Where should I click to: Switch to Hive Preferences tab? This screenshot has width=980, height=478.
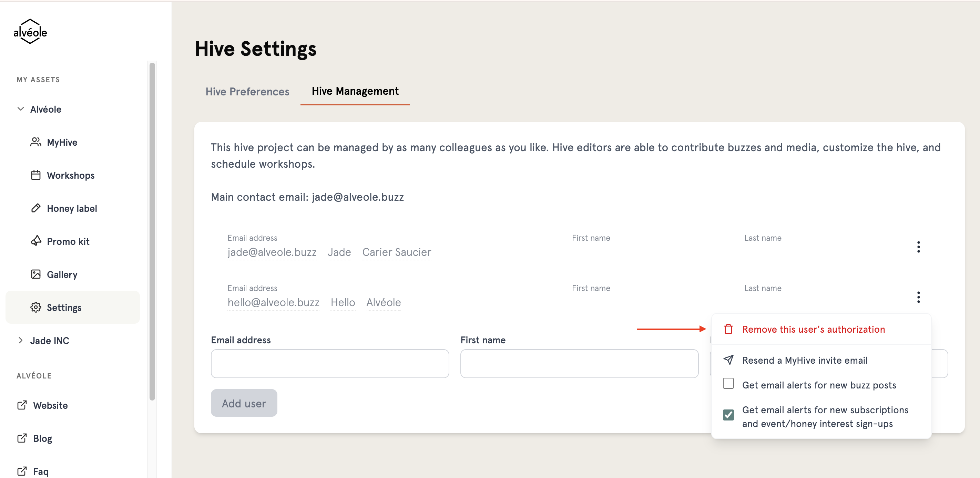247,92
